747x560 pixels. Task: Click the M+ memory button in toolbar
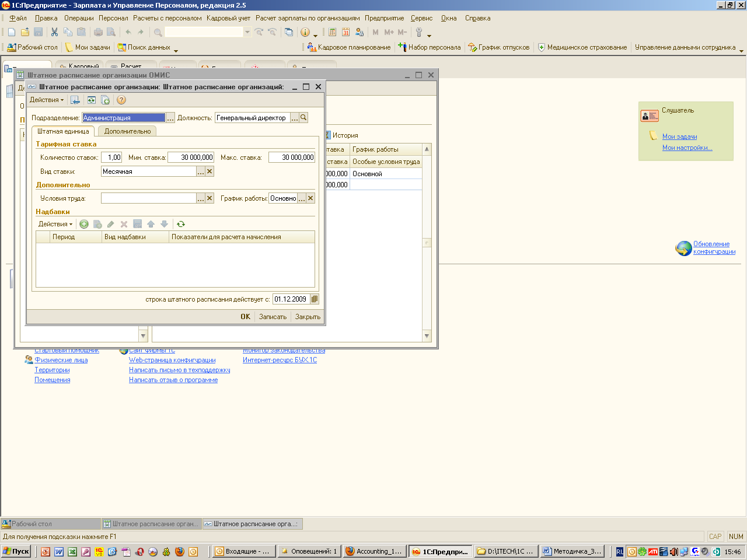[389, 32]
